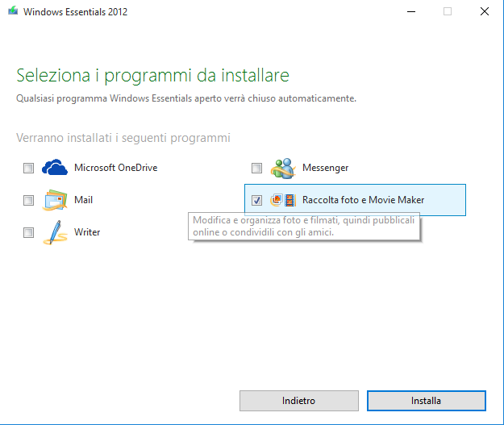Close the Windows Essentials 2012 installer
Image resolution: width=504 pixels, height=425 pixels.
485,11
